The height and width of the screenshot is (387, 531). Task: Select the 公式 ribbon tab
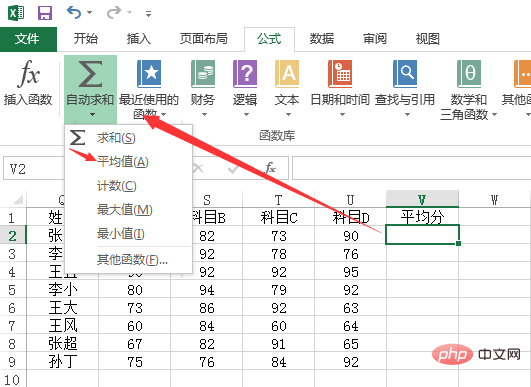pyautogui.click(x=269, y=39)
